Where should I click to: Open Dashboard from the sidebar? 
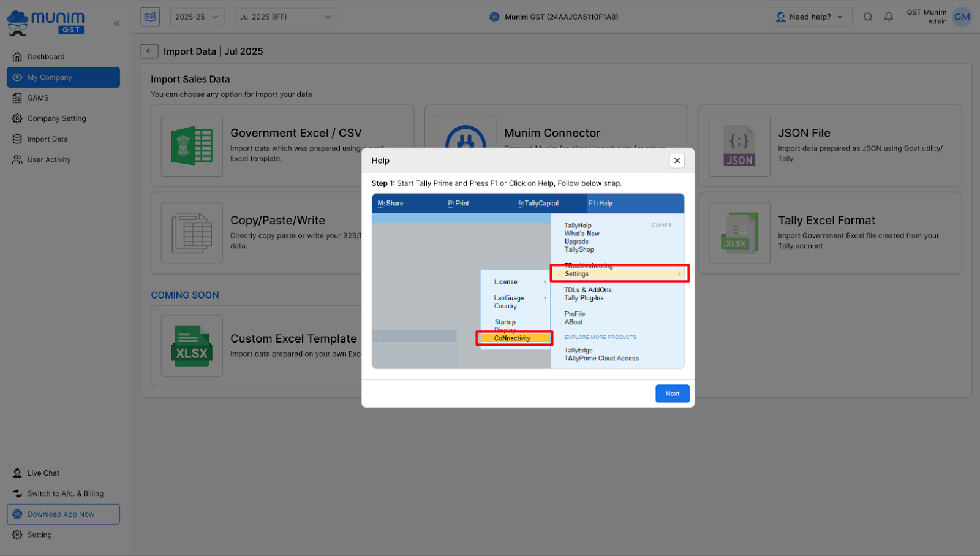point(45,57)
